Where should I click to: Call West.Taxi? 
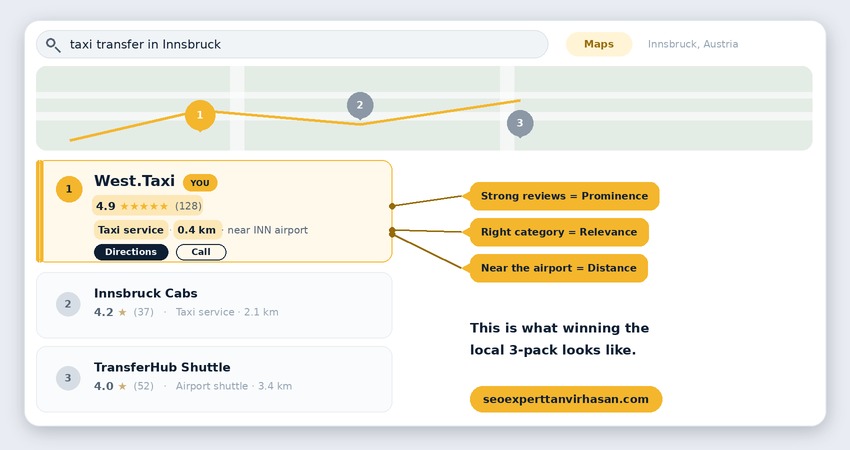201,252
